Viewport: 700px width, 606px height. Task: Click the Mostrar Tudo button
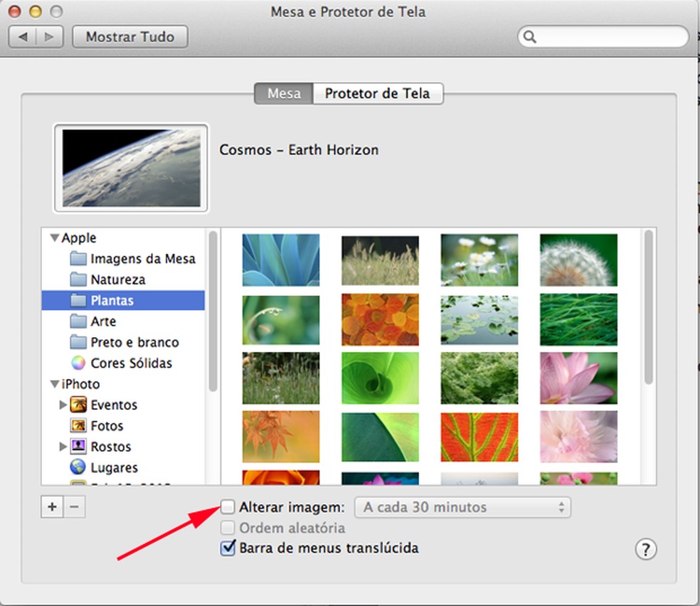coord(130,36)
